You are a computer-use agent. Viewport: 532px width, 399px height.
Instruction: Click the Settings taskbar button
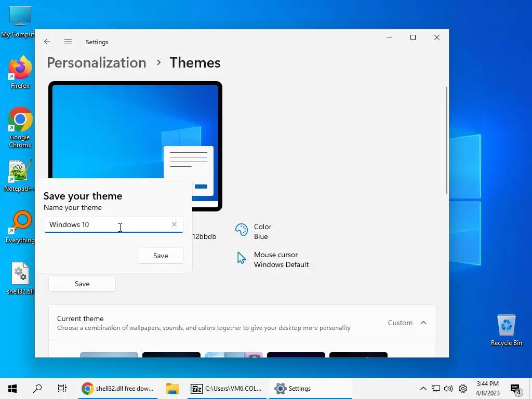pyautogui.click(x=311, y=389)
